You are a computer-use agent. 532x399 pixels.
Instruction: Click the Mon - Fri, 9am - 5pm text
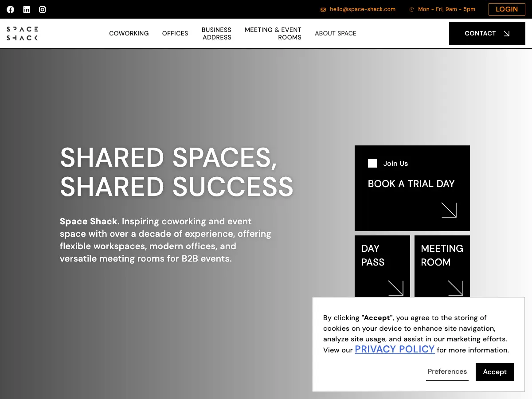click(446, 9)
